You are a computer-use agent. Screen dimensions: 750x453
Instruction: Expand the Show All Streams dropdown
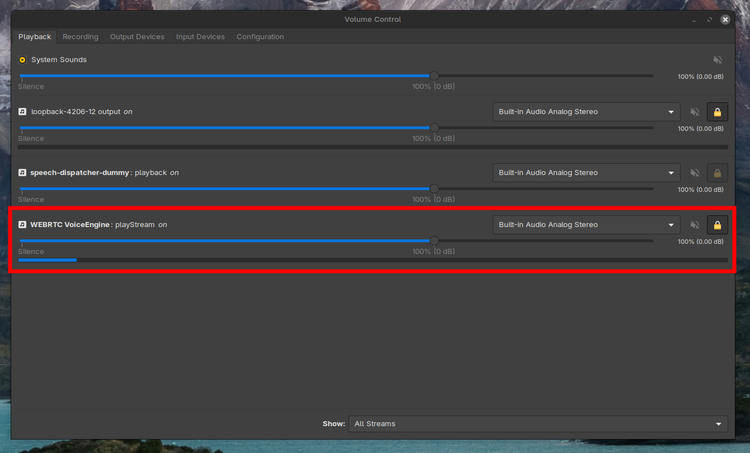538,424
